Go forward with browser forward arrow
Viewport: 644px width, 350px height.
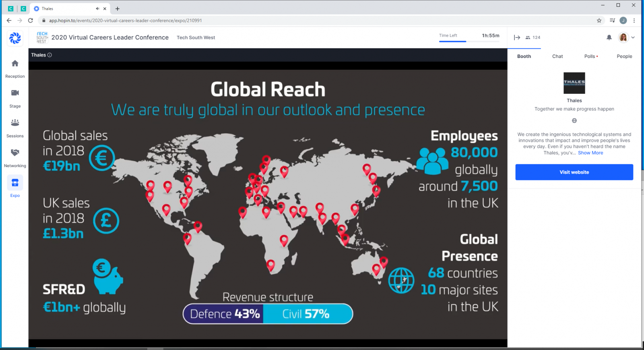click(x=20, y=21)
